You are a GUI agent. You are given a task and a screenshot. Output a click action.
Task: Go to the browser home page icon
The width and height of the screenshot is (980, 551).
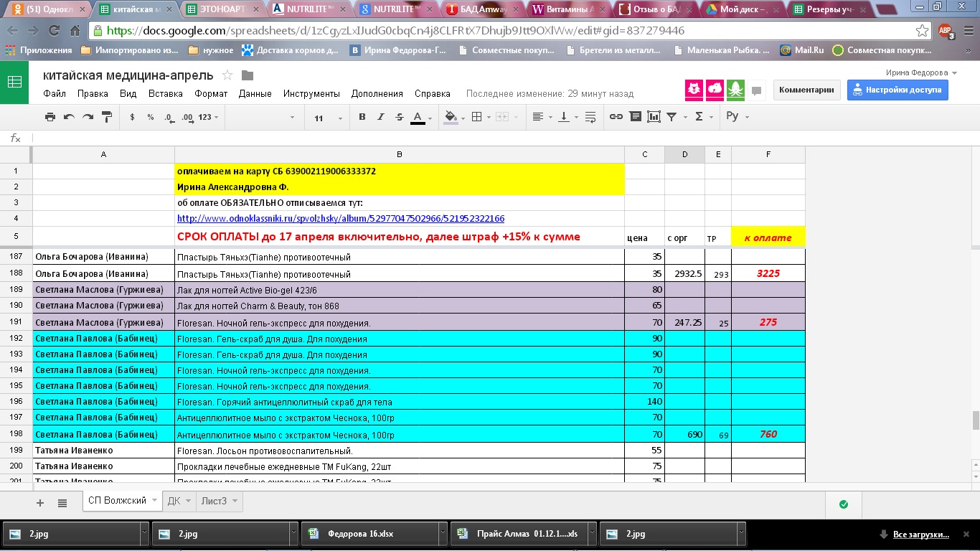(75, 31)
